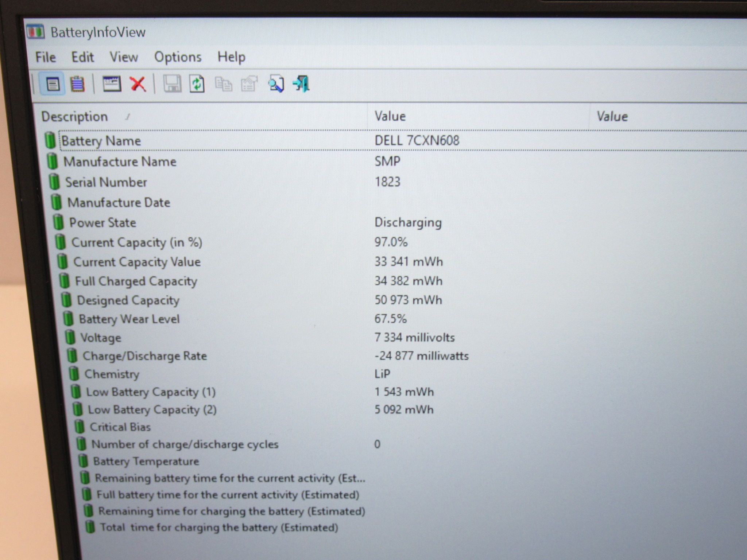Open the Help menu
747x560 pixels.
pyautogui.click(x=231, y=57)
